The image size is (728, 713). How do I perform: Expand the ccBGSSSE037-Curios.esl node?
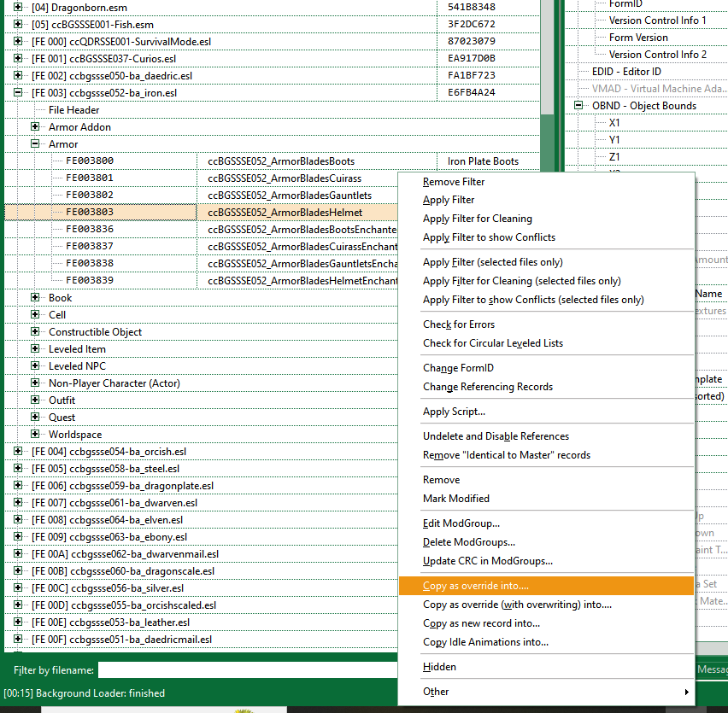point(18,58)
